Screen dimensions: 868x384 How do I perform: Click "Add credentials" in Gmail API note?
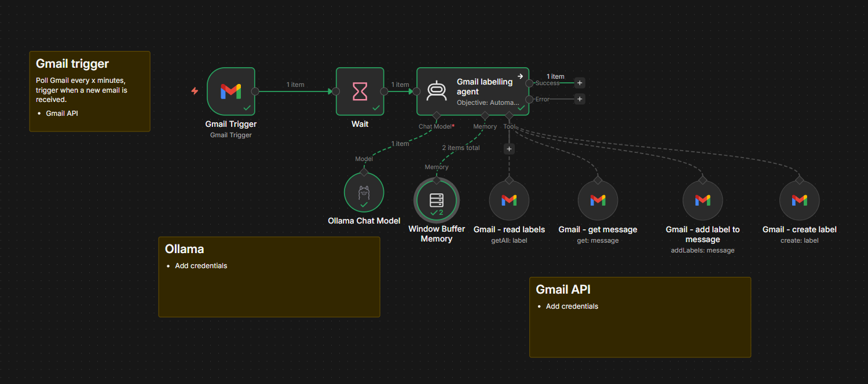(x=572, y=306)
